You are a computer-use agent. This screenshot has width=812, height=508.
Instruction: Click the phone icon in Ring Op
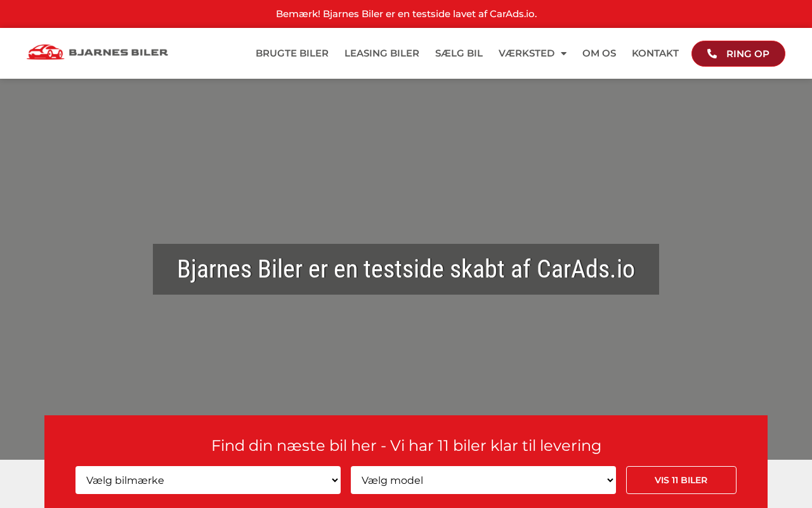(712, 53)
